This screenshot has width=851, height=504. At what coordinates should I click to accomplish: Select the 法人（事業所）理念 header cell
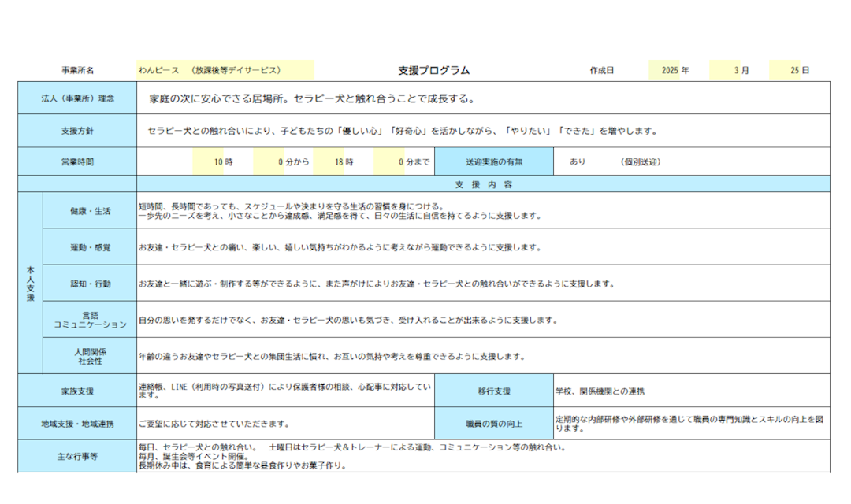coord(77,98)
